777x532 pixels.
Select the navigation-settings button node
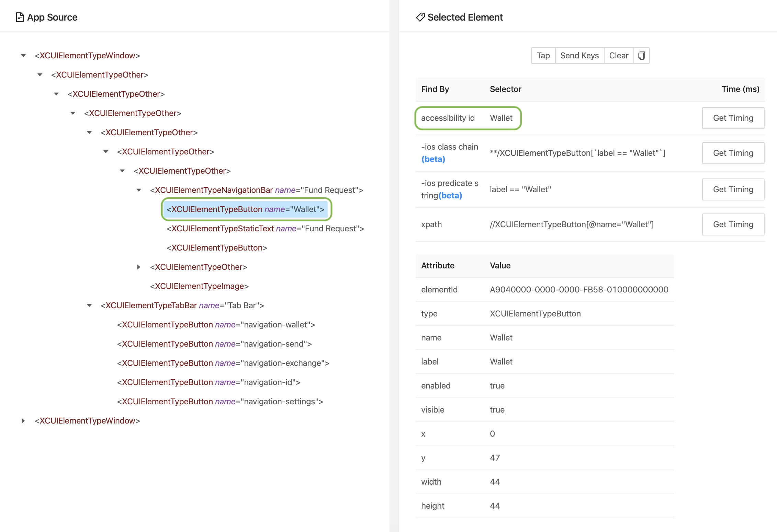(x=220, y=402)
